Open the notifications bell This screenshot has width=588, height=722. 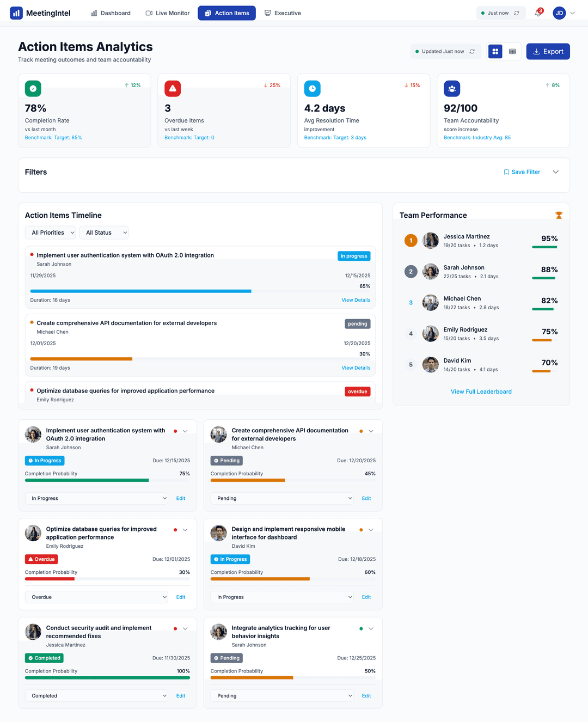click(x=538, y=13)
